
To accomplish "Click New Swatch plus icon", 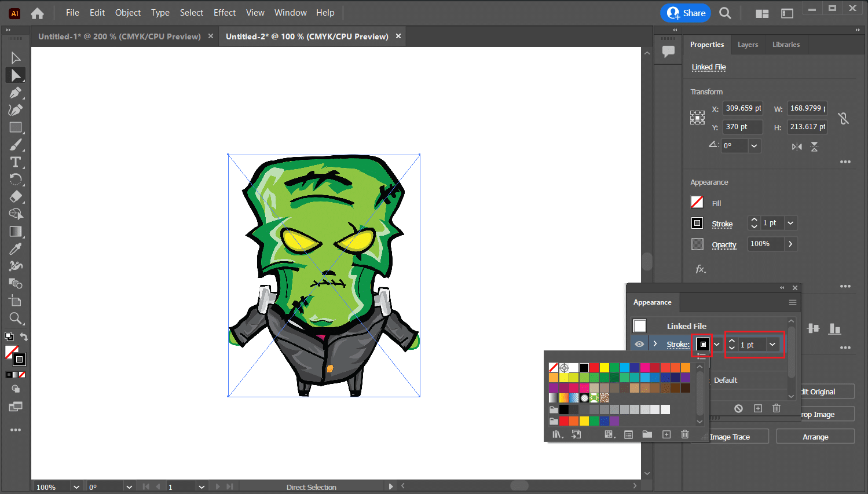I will [666, 434].
